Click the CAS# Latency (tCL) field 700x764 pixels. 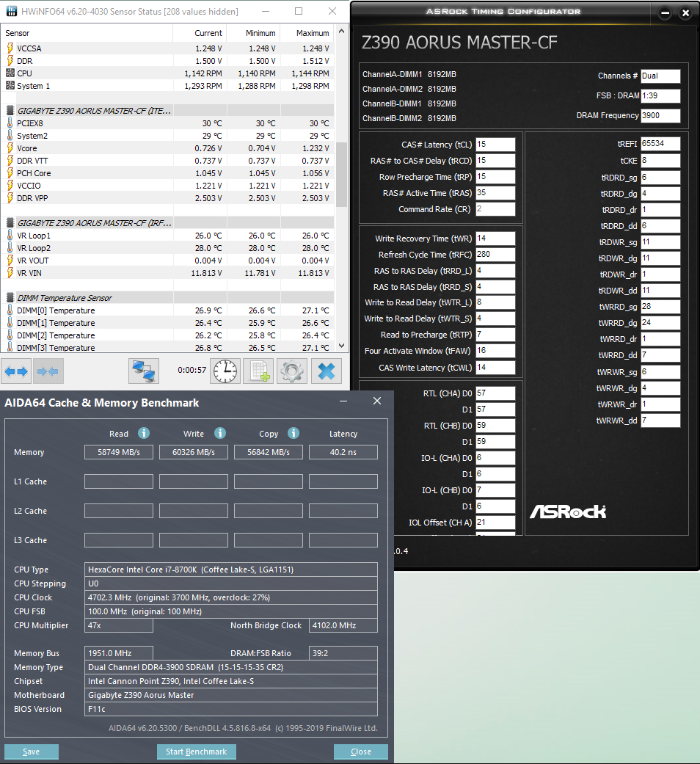[x=495, y=145]
